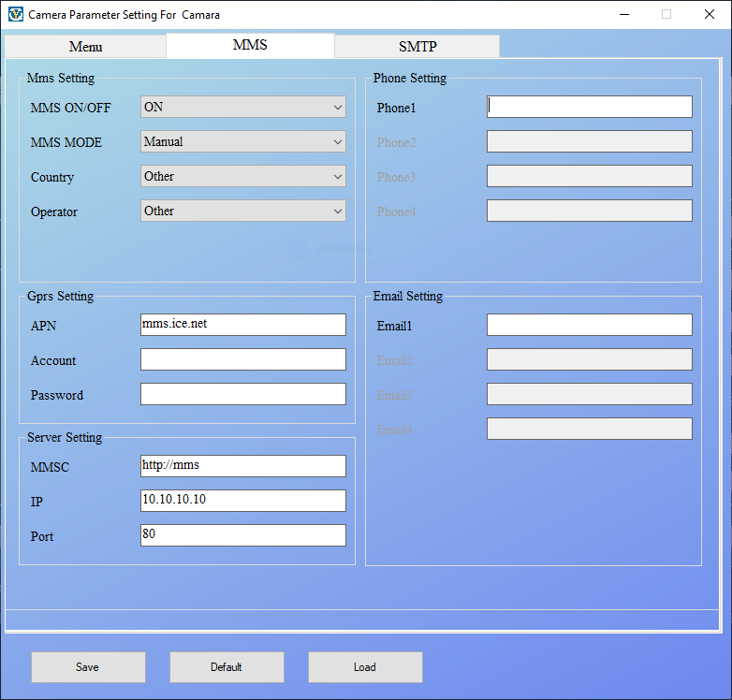This screenshot has width=732, height=700.
Task: Click the 'MMS ON/OFF' label text
Action: (x=71, y=108)
